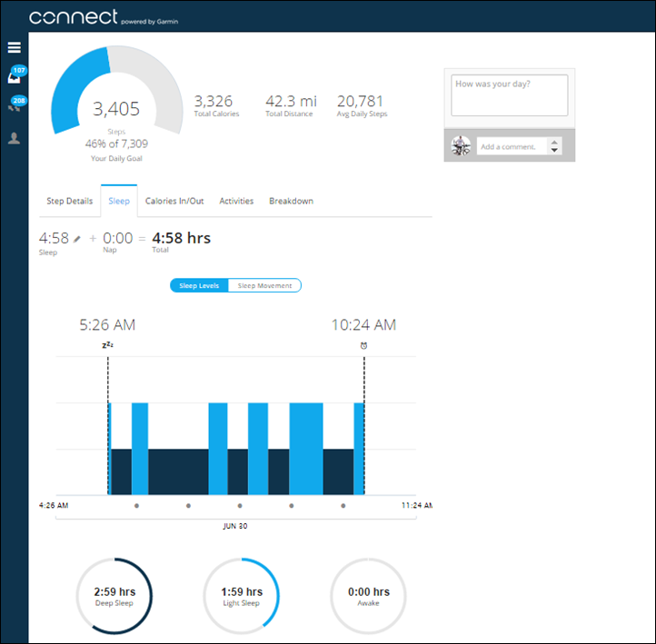Click the pencil icon to edit sleep time
This screenshot has width=656, height=644.
77,238
